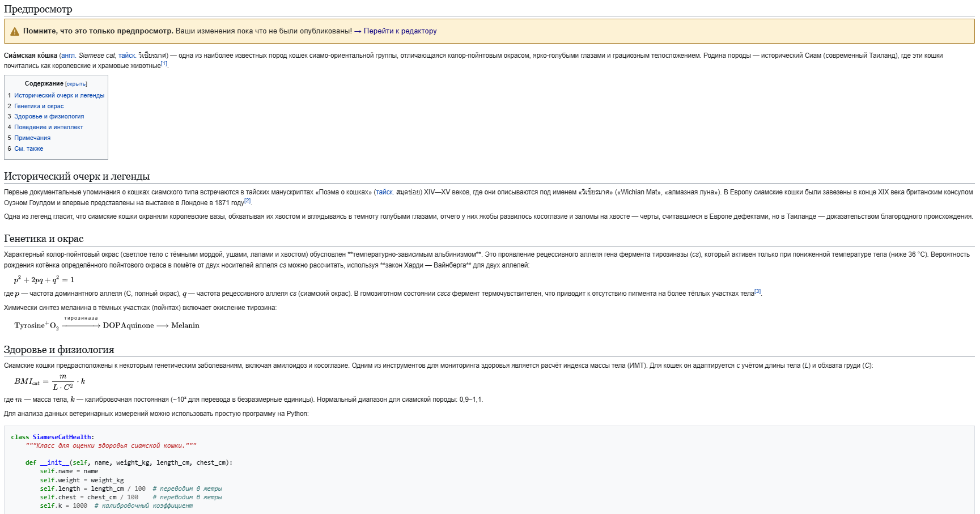Follow the 'англ.' link in intro
980x514 pixels.
click(x=68, y=56)
